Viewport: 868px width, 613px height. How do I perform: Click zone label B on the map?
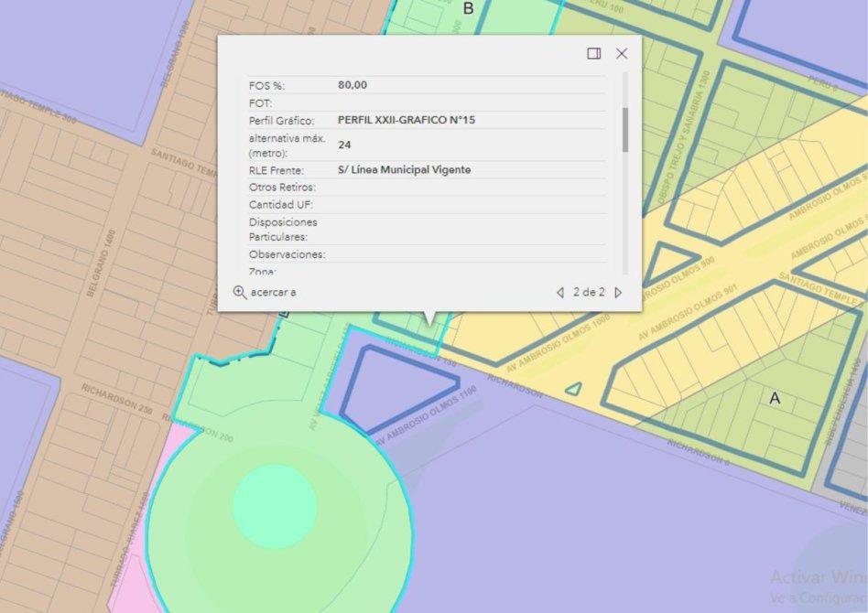click(x=469, y=9)
